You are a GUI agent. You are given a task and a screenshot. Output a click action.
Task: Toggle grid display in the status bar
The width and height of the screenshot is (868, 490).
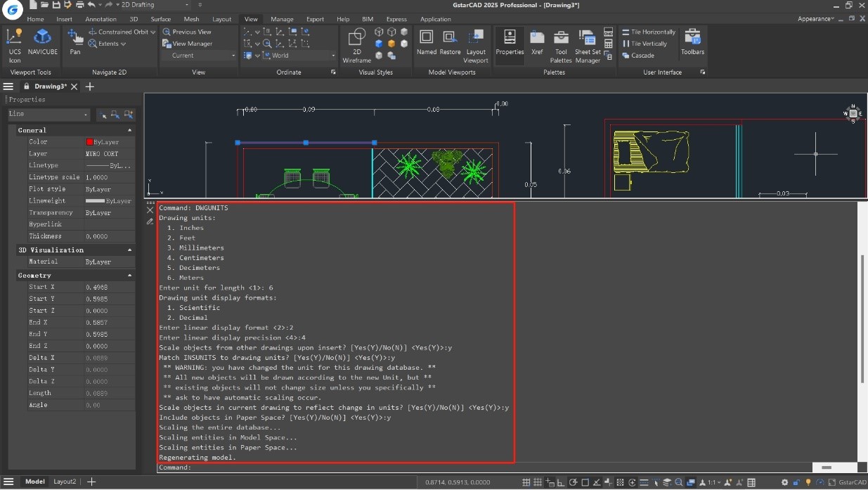coord(537,482)
